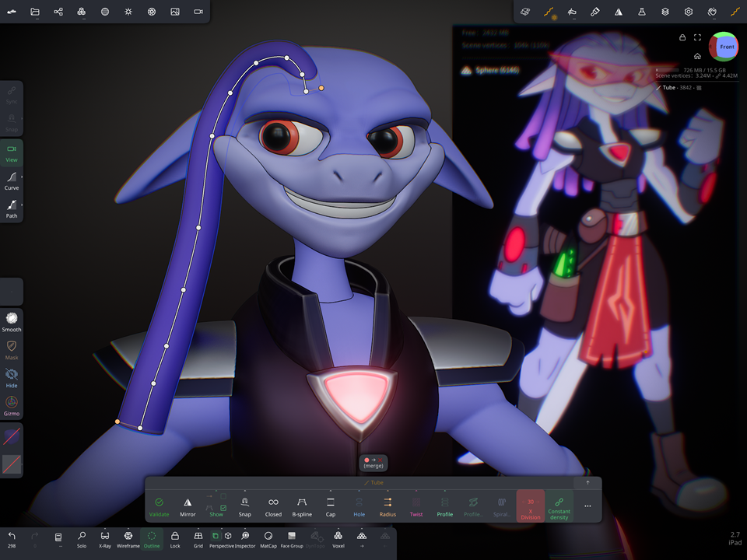Disable the Outline display

[x=152, y=540]
